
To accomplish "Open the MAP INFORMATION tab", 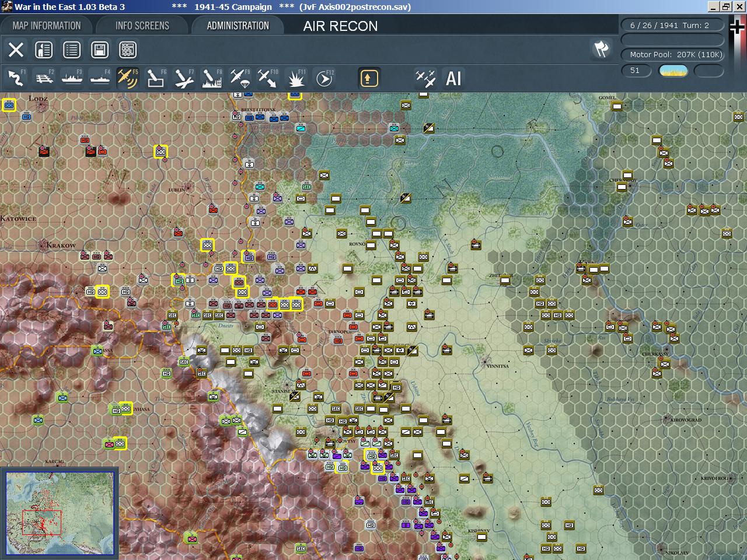I will pyautogui.click(x=47, y=26).
